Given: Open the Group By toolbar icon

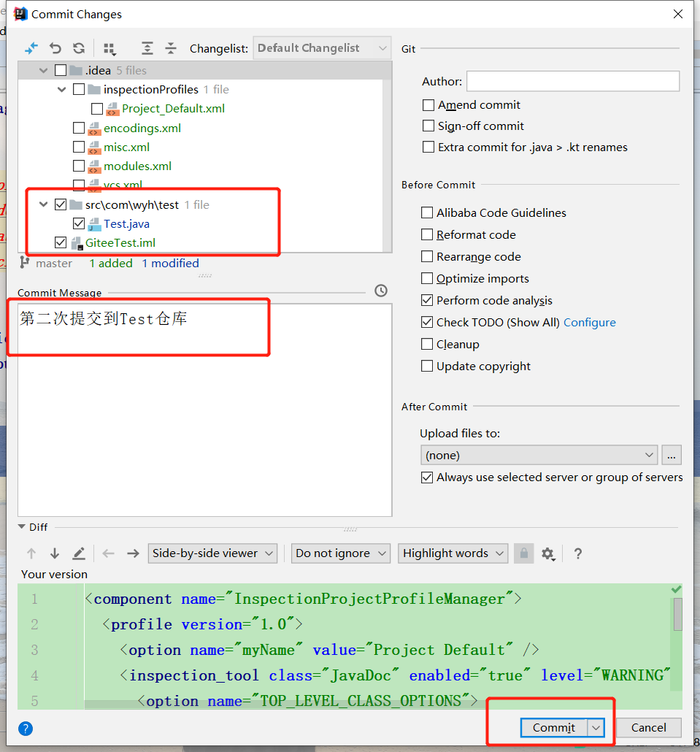Looking at the screenshot, I should click(x=109, y=49).
